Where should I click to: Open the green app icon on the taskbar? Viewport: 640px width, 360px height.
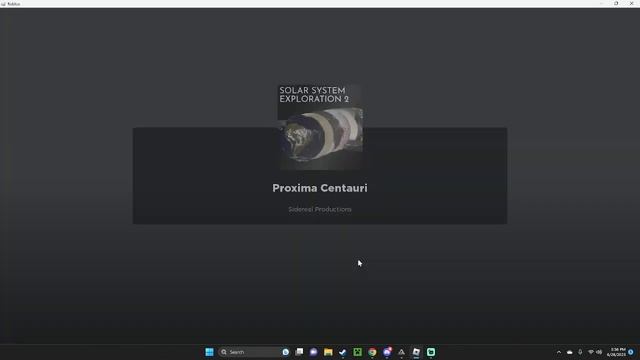coord(431,352)
